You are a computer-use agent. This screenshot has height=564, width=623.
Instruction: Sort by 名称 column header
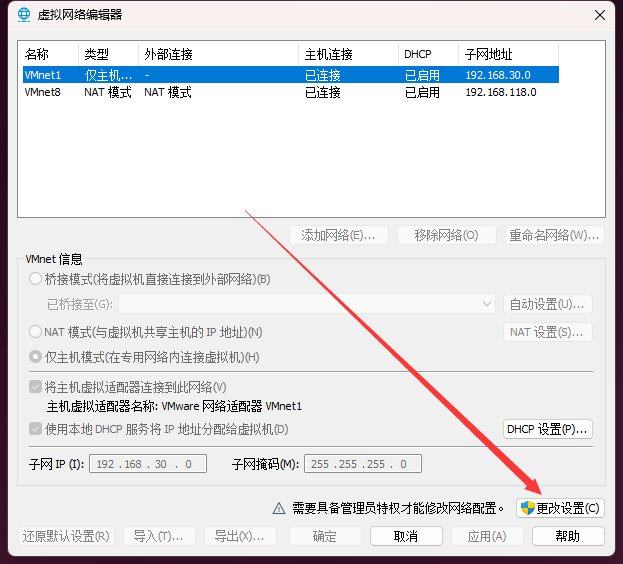tap(48, 54)
